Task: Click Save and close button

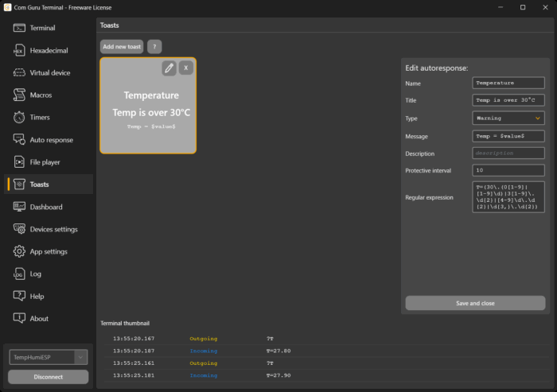Action: (475, 303)
